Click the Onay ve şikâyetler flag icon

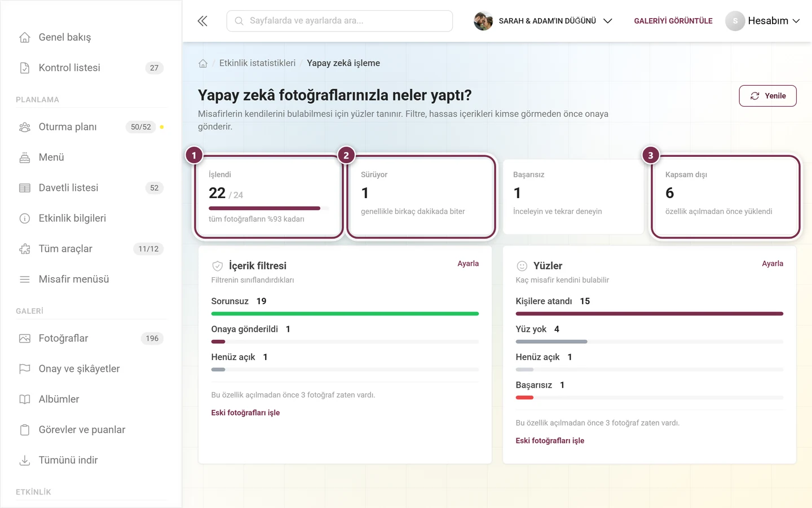pyautogui.click(x=25, y=369)
